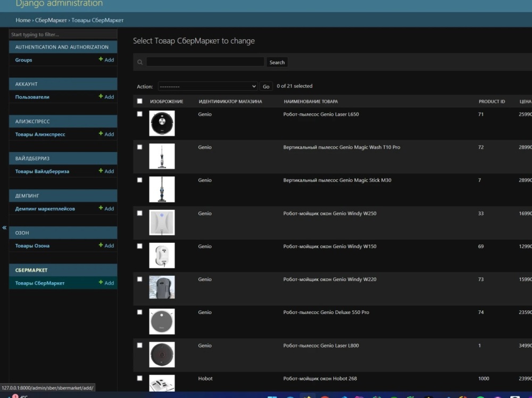Check the Deluxe 550 Pro row checkbox
The width and height of the screenshot is (532, 398).
140,312
